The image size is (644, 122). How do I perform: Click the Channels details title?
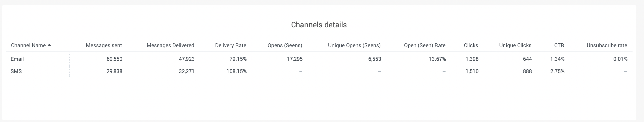[319, 25]
